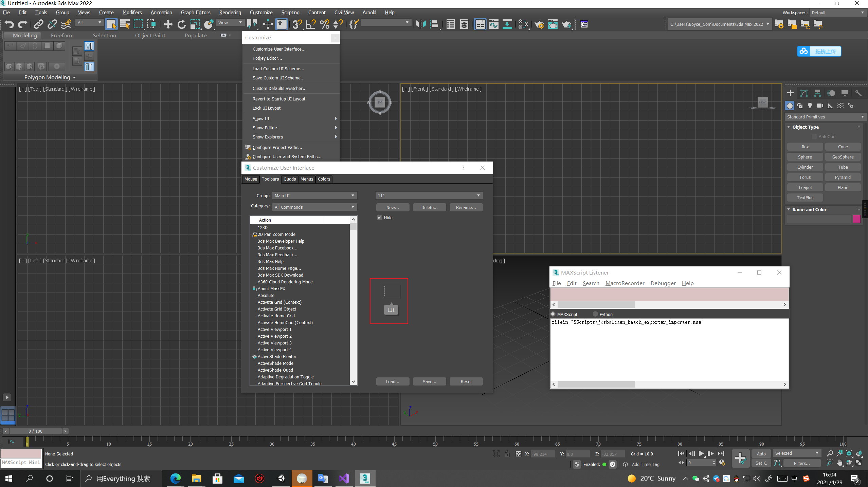Screen dimensions: 868x487
Task: Switch to the Colors tab
Action: (x=324, y=179)
